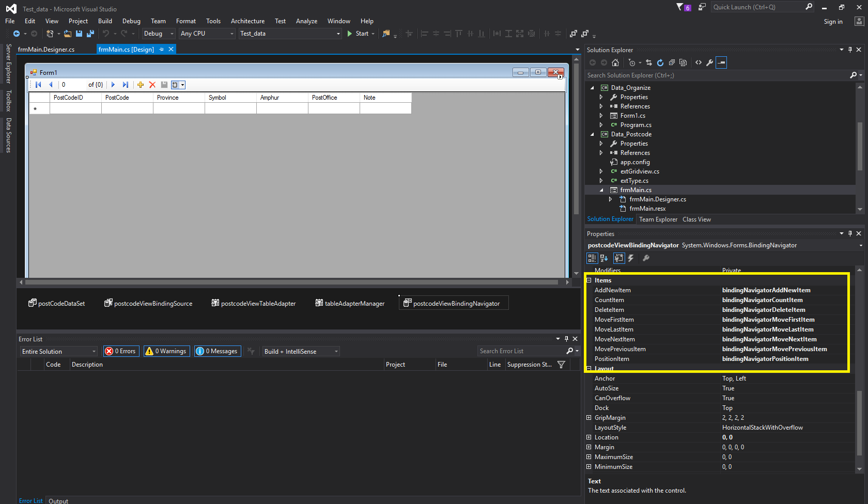Open the Server Explorer side panel

(8, 64)
